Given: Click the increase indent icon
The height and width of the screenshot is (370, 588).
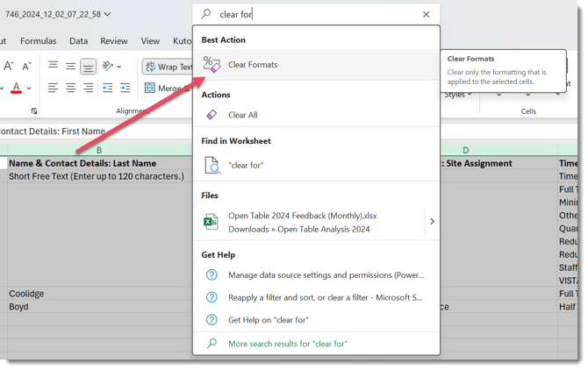Looking at the screenshot, I should pyautogui.click(x=125, y=88).
